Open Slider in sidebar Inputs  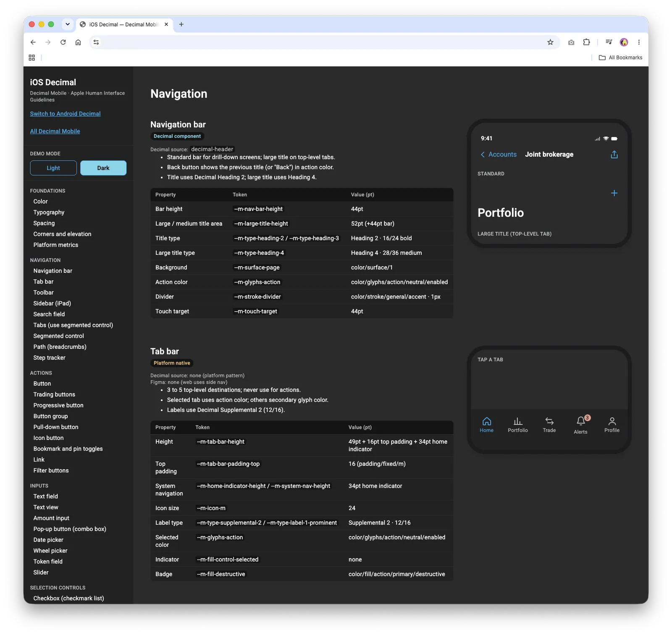coord(41,573)
